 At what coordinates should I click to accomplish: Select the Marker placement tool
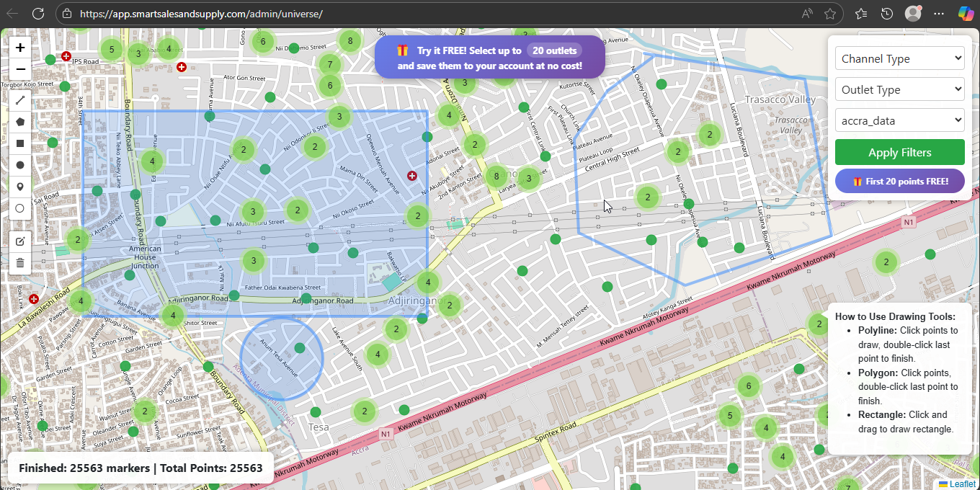pyautogui.click(x=19, y=187)
